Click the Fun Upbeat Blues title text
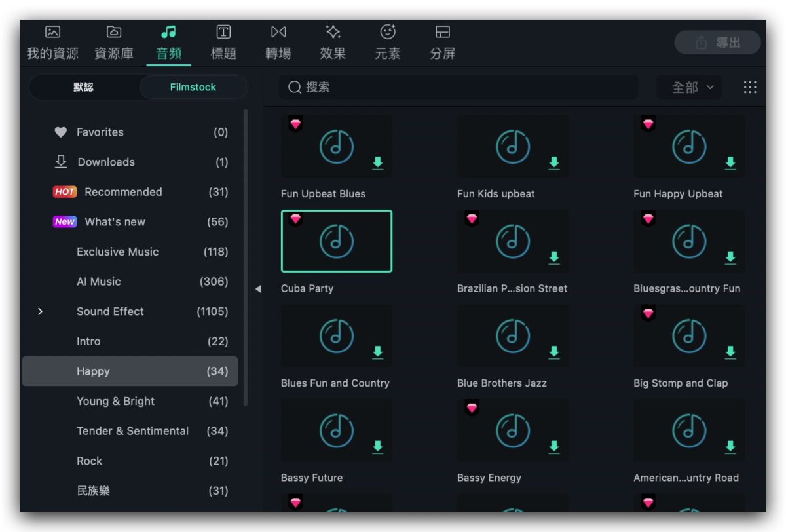Viewport: 786px width, 532px height. (x=323, y=194)
